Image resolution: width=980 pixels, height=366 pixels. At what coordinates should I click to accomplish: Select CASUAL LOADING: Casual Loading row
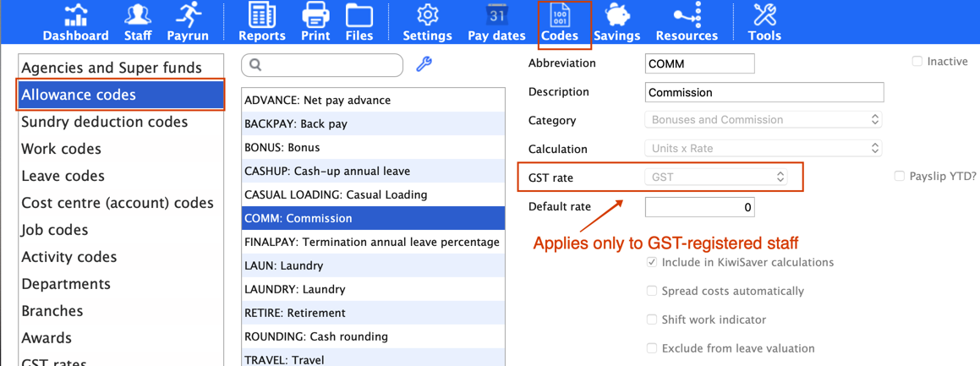coord(373,195)
